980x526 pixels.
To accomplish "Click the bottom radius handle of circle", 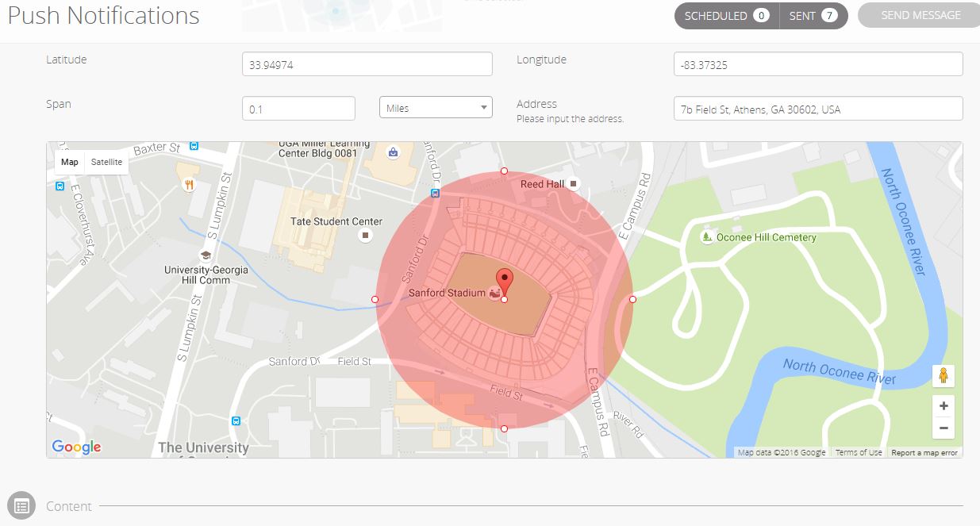I will (504, 428).
